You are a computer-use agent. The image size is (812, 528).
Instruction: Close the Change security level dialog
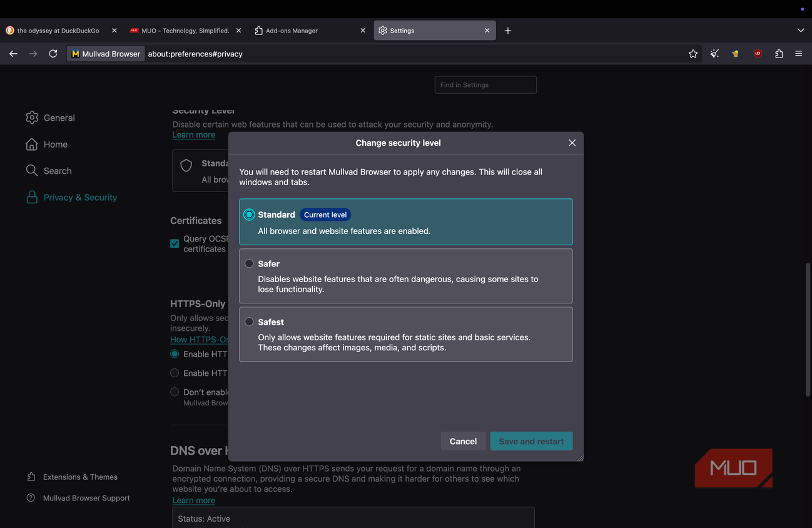click(572, 143)
